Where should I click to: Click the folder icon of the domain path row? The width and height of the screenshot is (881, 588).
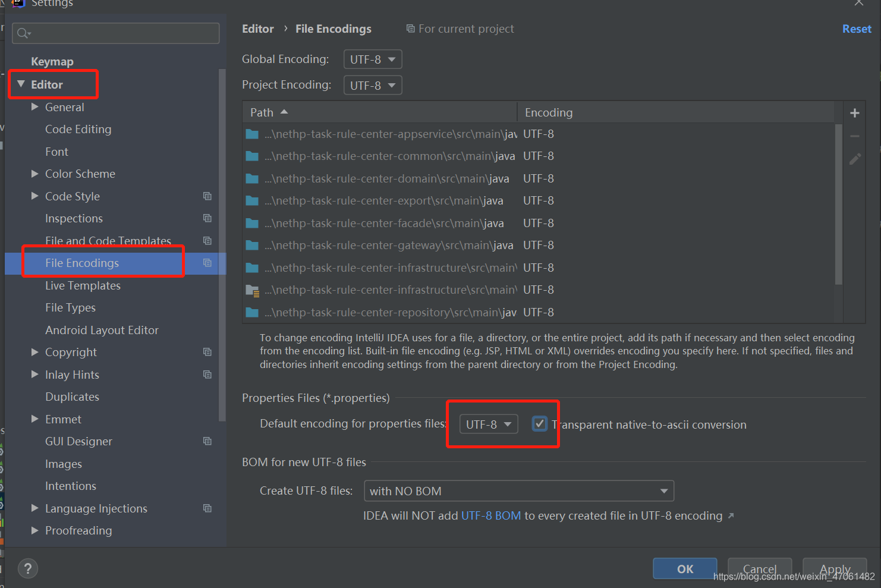[252, 178]
